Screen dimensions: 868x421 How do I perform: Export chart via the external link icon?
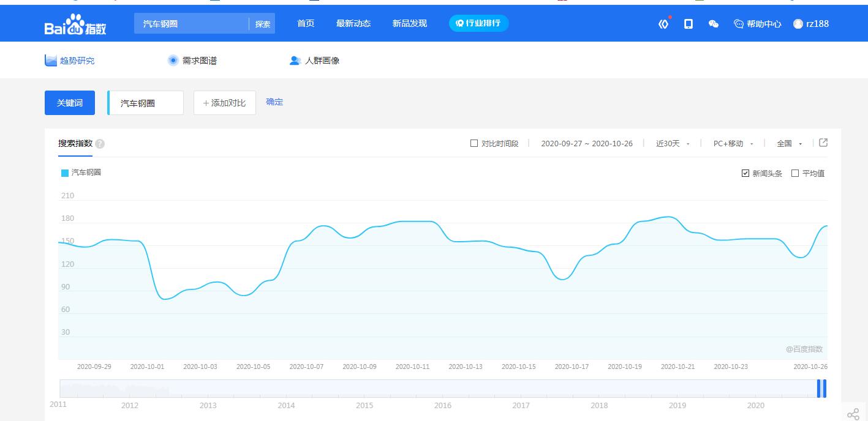(823, 143)
